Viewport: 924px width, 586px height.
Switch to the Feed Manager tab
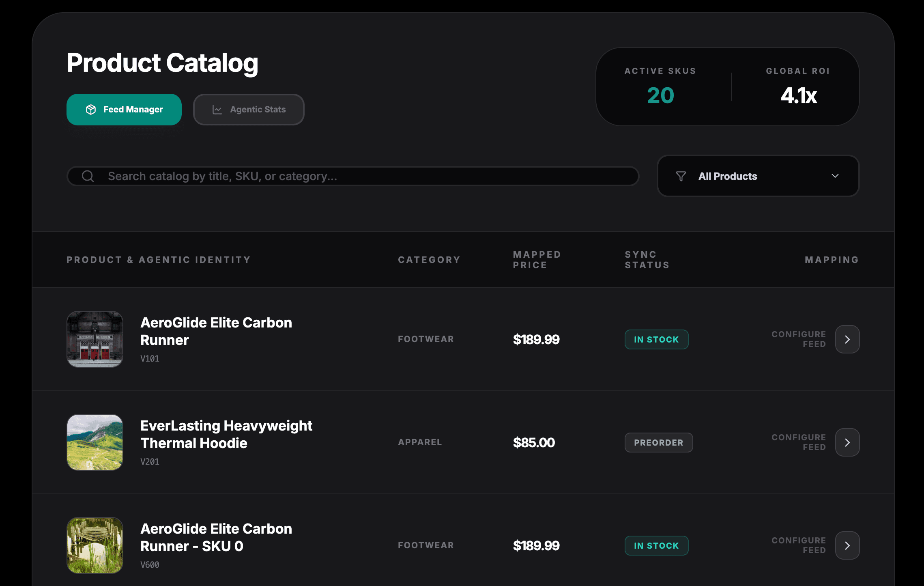124,110
